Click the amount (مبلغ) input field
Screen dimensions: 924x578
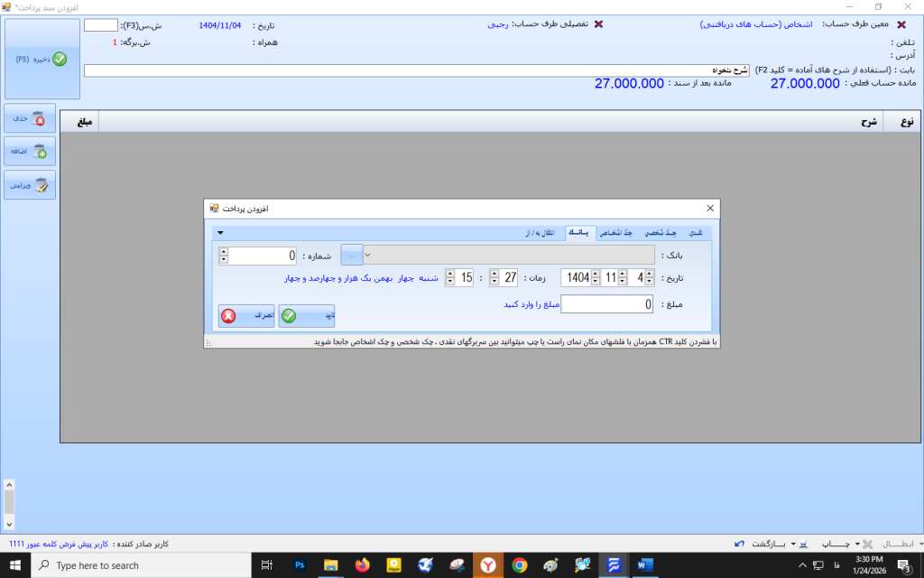(606, 305)
